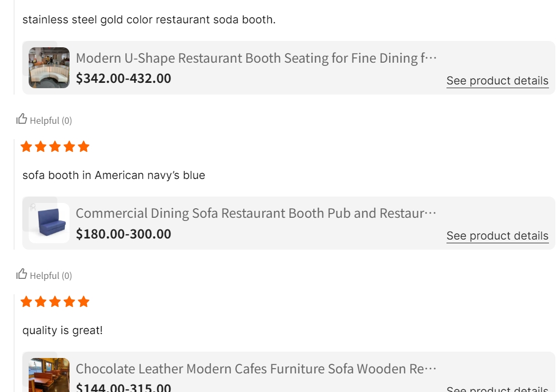Click fifth star of "quality is great!" review
The height and width of the screenshot is (392, 558).
pyautogui.click(x=84, y=302)
